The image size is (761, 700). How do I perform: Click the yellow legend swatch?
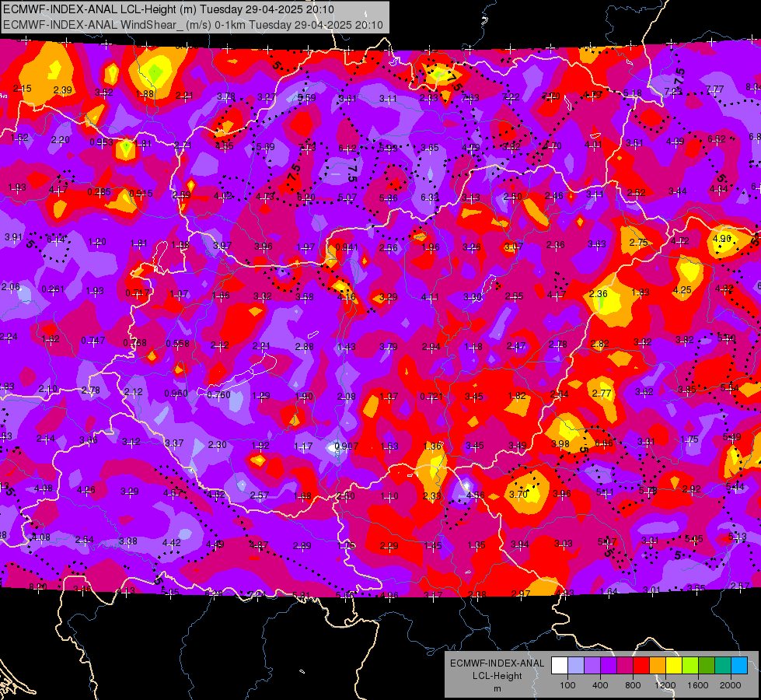click(x=674, y=665)
